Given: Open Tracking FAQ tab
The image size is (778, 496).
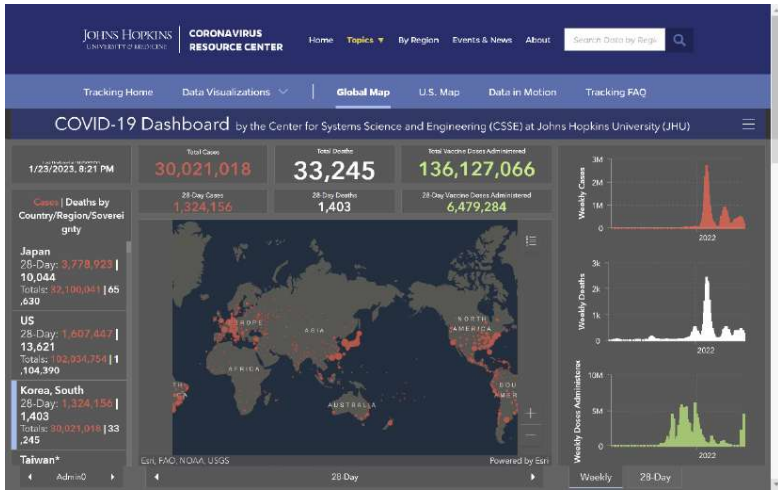Looking at the screenshot, I should [616, 92].
